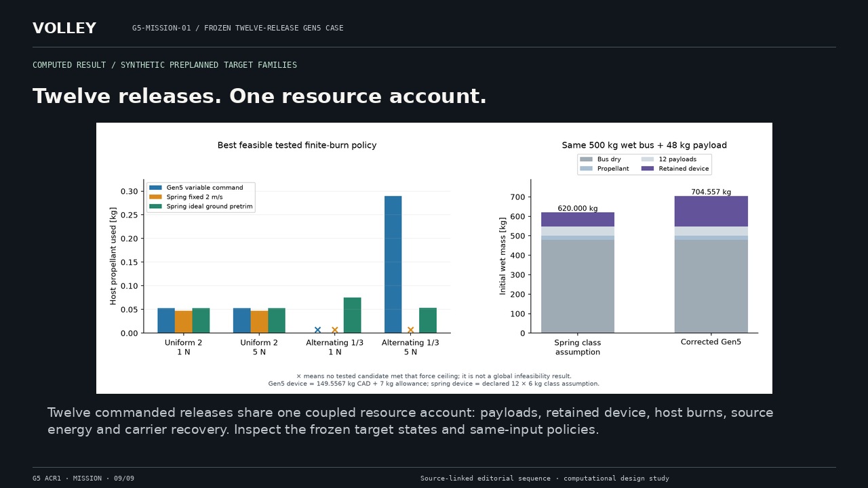Click the 'Spring class assumption' axis label
The image size is (868, 488).
point(578,348)
